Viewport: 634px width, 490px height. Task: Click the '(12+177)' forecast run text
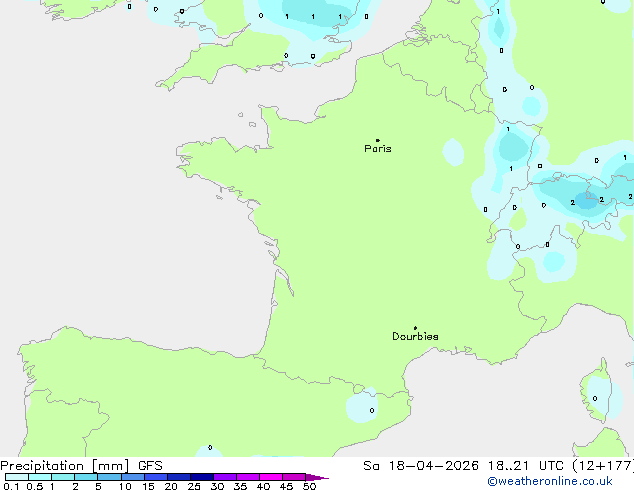tap(602, 466)
